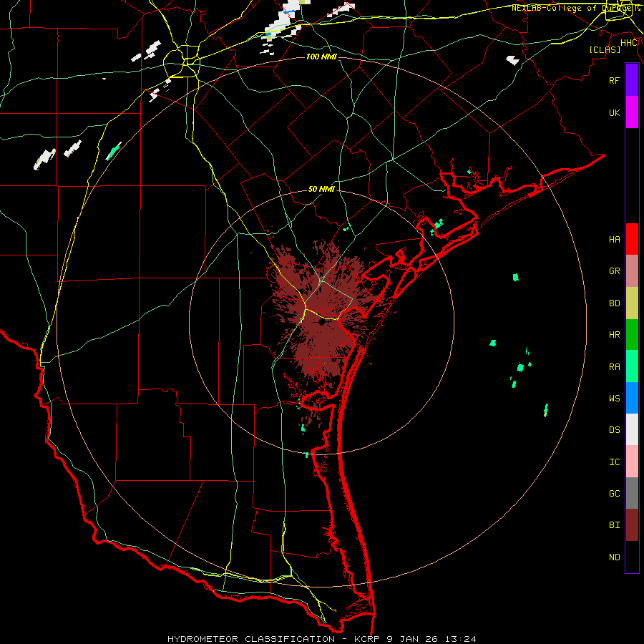Viewport: 644px width, 644px height.
Task: Click the "BI" legend label
Action: pyautogui.click(x=614, y=525)
